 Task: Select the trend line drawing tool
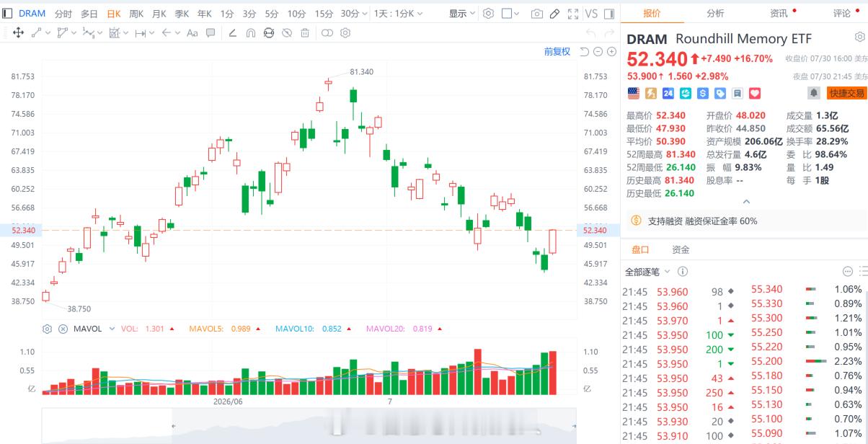[37, 32]
